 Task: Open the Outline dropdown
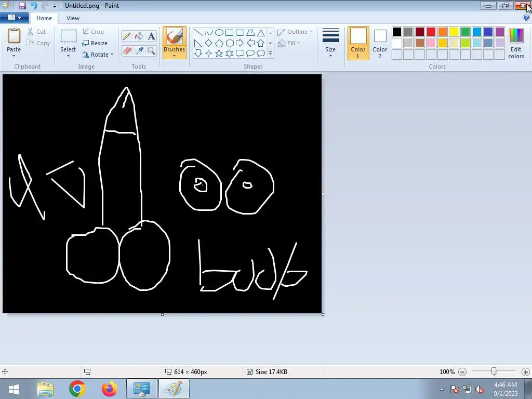[295, 32]
